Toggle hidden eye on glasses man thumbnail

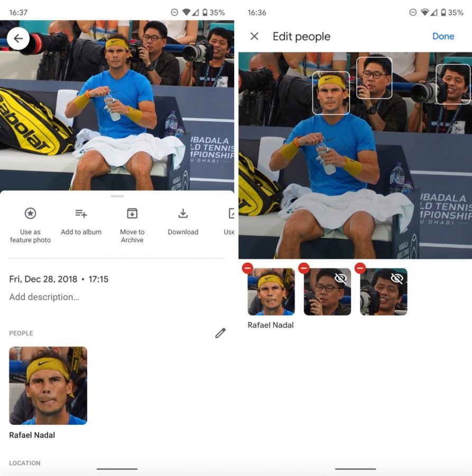tap(340, 278)
